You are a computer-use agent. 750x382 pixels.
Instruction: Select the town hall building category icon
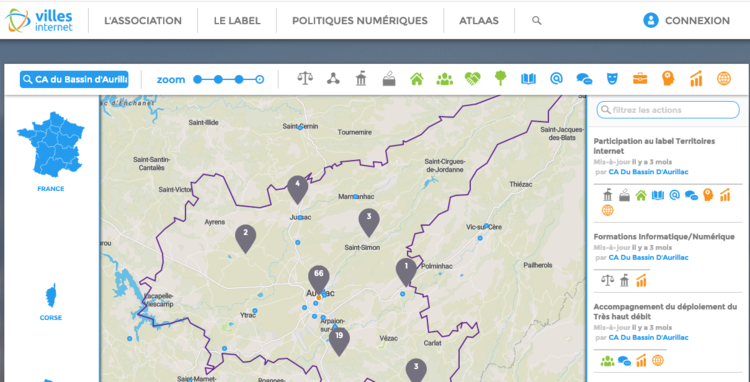tap(361, 78)
